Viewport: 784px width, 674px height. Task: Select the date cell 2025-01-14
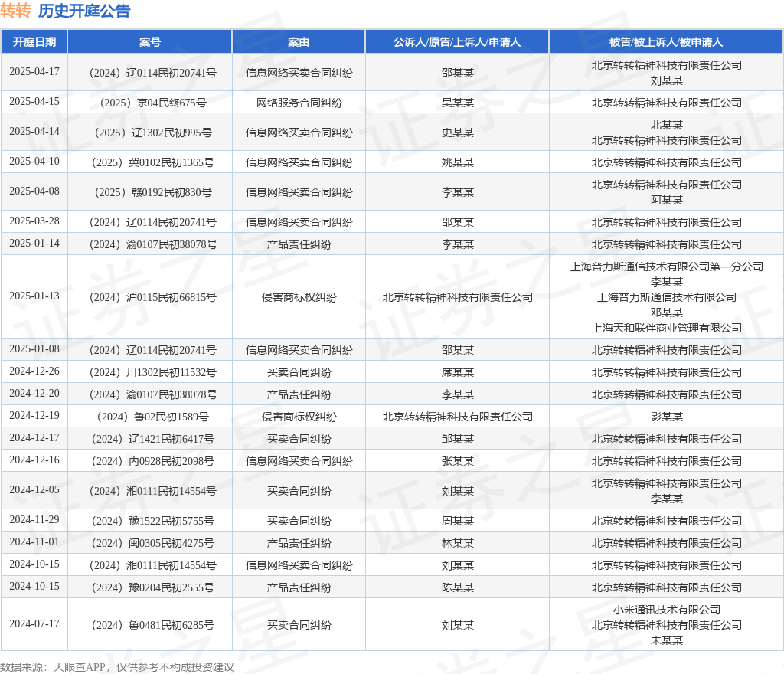tap(34, 243)
